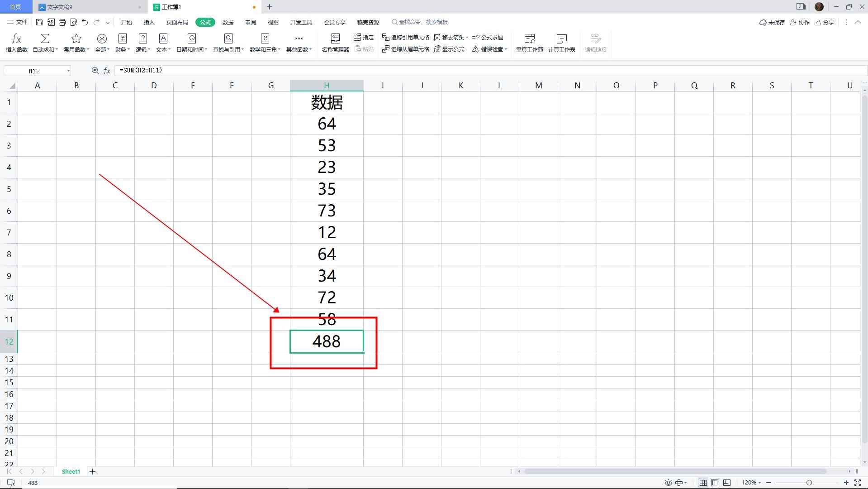
Task: Open the Name Manager (名称管理器)
Action: tap(335, 43)
